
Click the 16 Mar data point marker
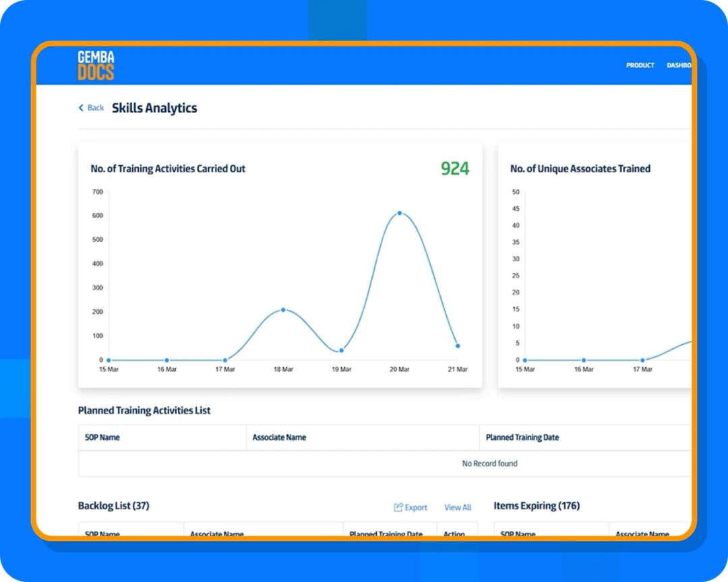click(x=166, y=359)
